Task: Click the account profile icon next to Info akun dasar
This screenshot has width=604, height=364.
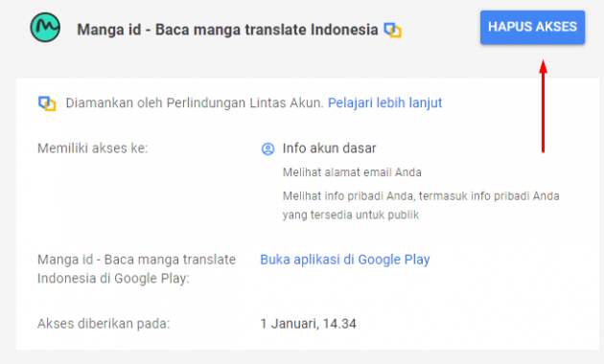Action: [x=267, y=148]
